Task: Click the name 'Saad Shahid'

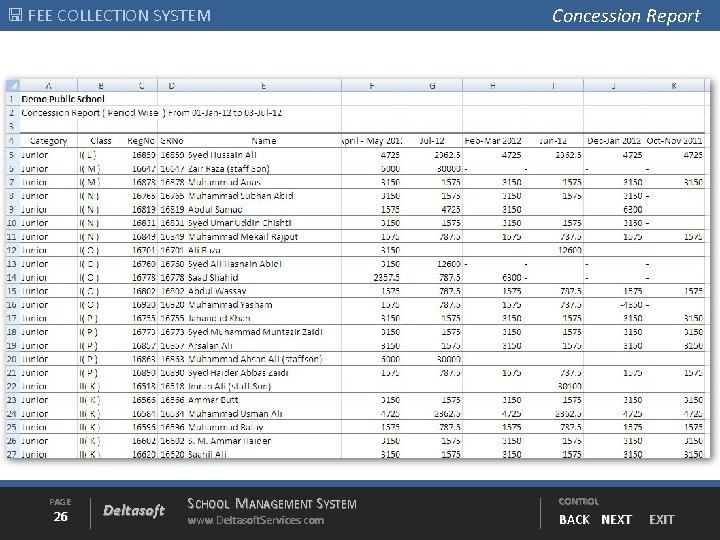Action: 213,277
